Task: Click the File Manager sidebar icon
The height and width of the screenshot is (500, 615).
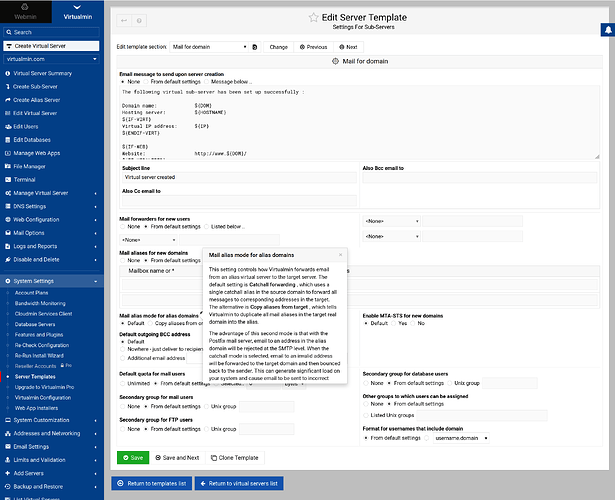Action: pos(8,165)
